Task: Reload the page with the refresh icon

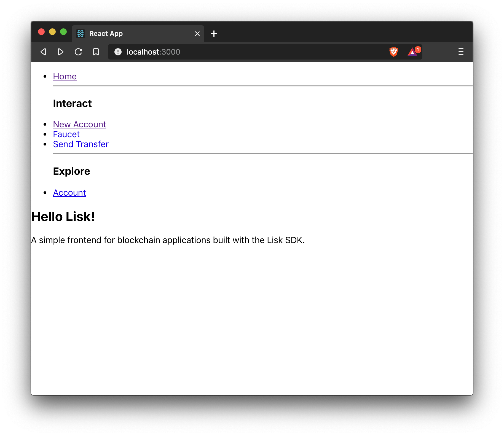Action: pyautogui.click(x=78, y=52)
